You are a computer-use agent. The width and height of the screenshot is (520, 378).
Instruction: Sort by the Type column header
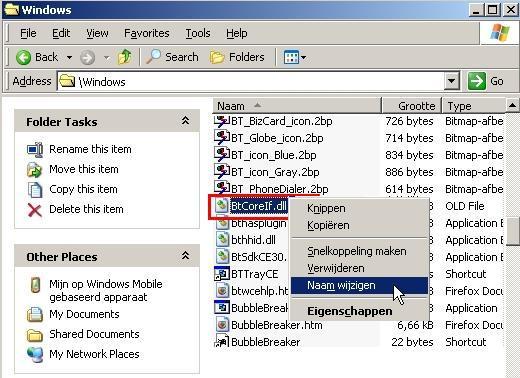474,106
